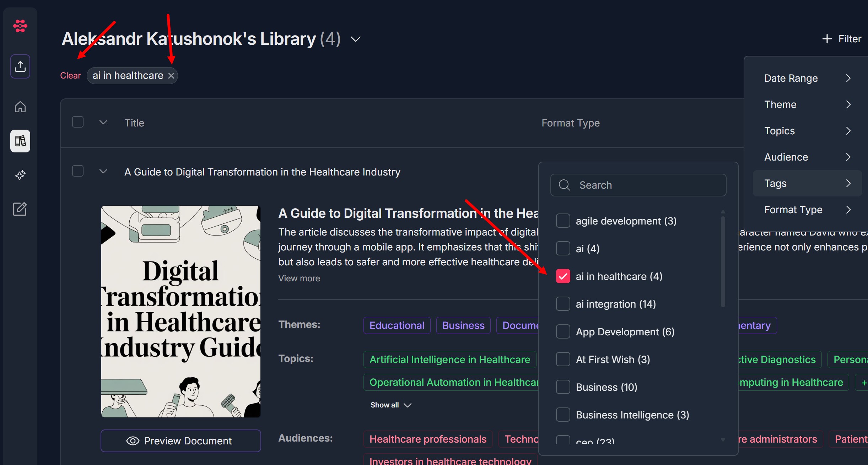This screenshot has height=465, width=868.
Task: Open the library books icon
Action: click(x=20, y=141)
